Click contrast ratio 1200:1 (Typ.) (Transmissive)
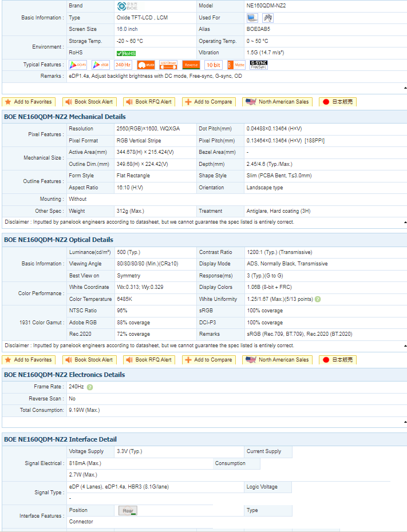Image resolution: width=407 pixels, height=532 pixels. tap(280, 252)
